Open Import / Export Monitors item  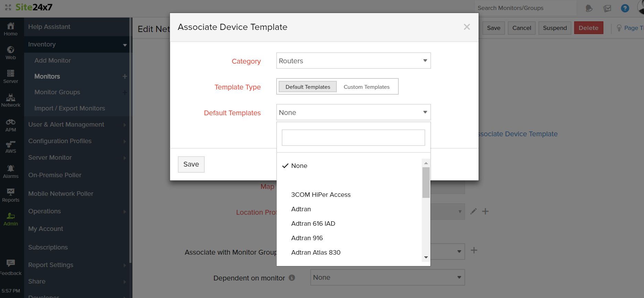[69, 108]
